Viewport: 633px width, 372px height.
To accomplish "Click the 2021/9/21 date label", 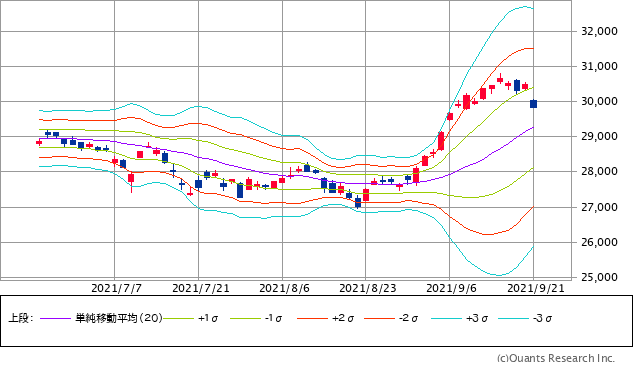I will point(536,288).
